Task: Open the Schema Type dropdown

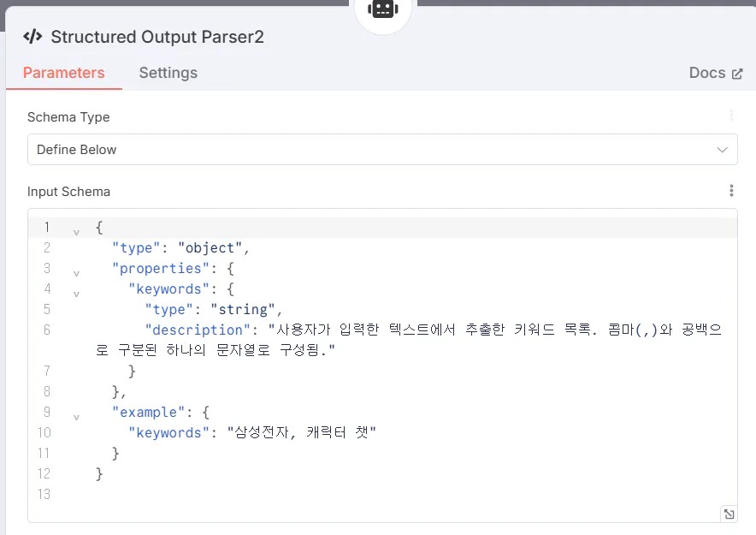Action: 382,150
